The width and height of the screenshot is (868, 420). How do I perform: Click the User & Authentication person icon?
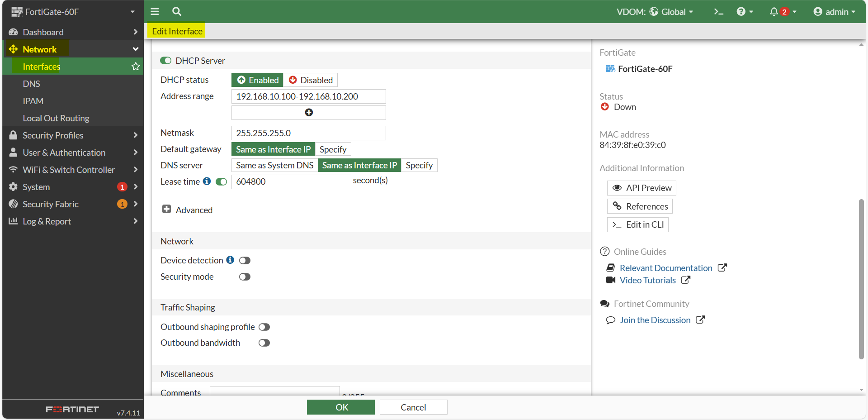[x=13, y=153]
